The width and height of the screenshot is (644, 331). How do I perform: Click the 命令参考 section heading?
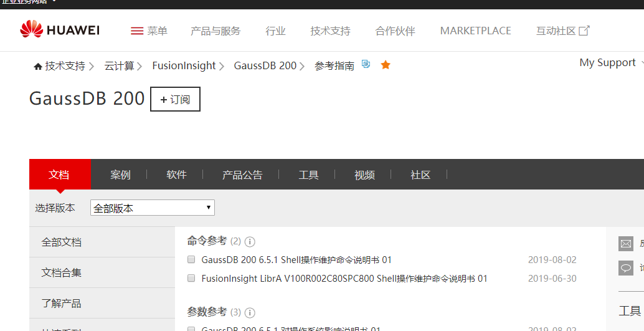point(207,241)
